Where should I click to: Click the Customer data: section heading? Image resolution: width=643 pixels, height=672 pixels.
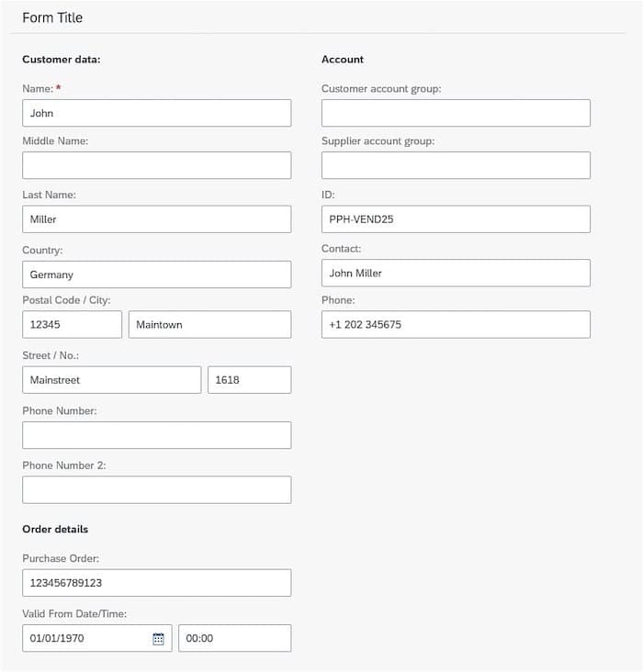click(x=62, y=59)
